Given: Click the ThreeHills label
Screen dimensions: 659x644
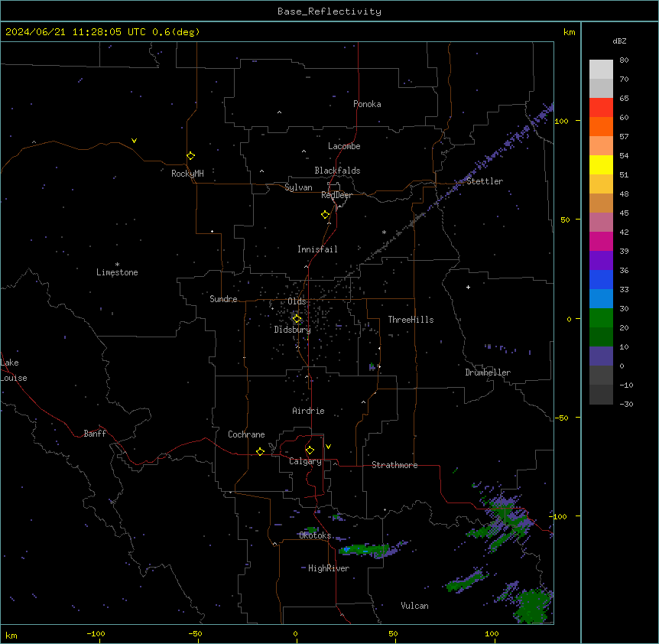Looking at the screenshot, I should pos(411,320).
